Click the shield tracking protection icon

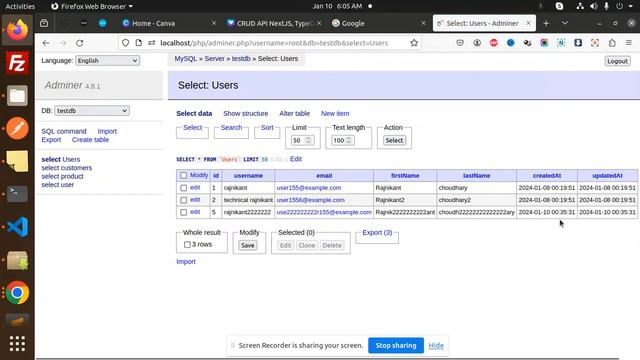[125, 43]
